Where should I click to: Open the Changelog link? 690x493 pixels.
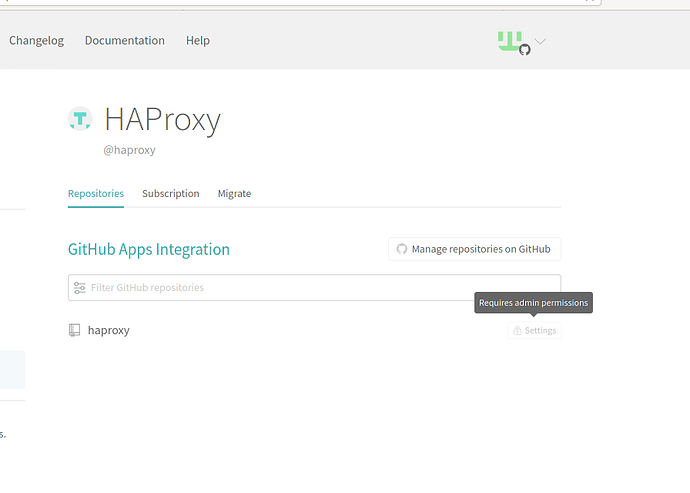coord(36,40)
